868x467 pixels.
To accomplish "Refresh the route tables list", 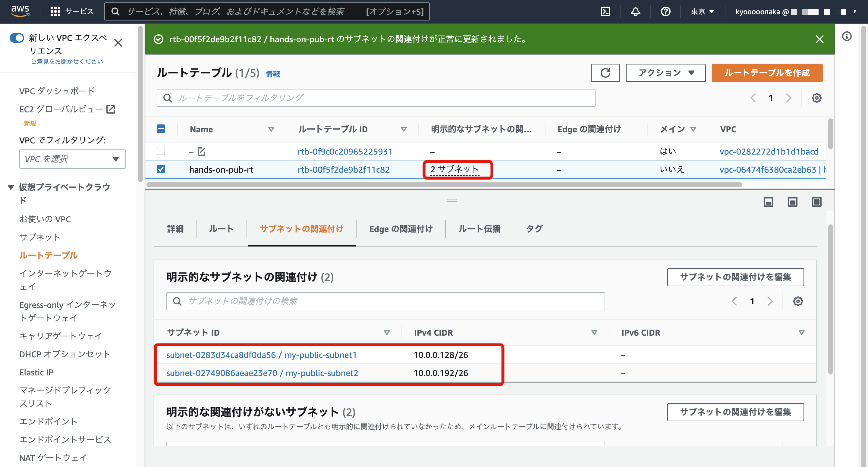I will [605, 73].
